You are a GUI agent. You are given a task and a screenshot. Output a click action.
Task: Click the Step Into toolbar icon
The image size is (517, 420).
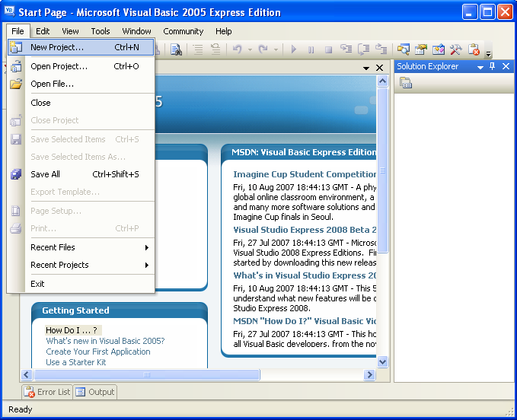(346, 49)
